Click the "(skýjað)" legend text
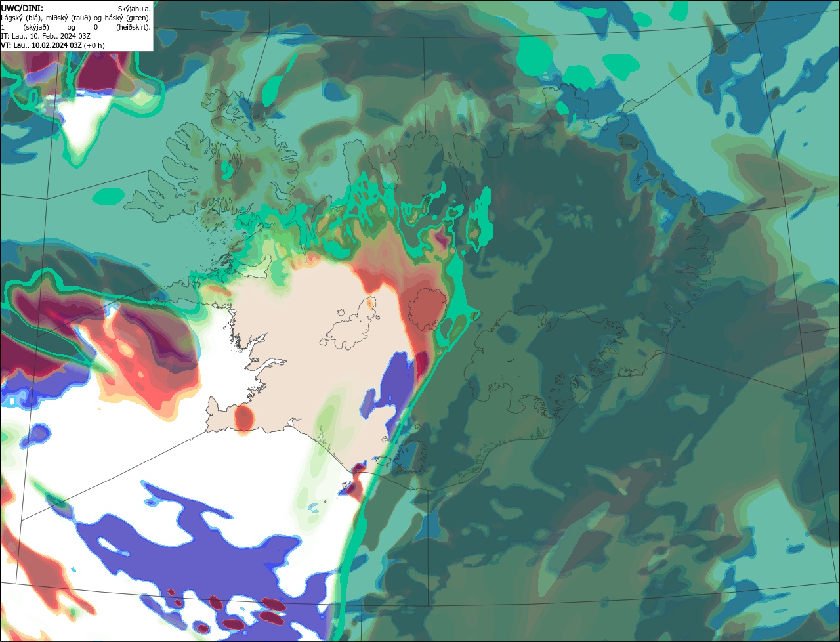 pyautogui.click(x=36, y=28)
